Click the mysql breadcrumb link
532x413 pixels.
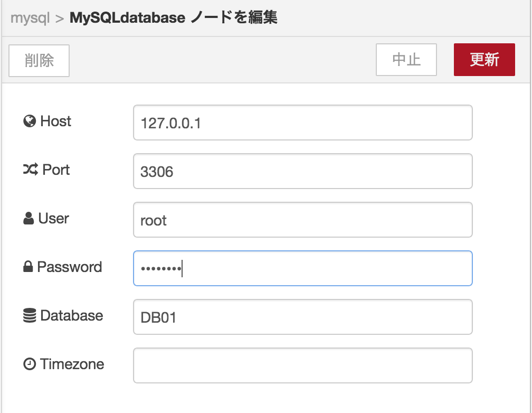(30, 17)
